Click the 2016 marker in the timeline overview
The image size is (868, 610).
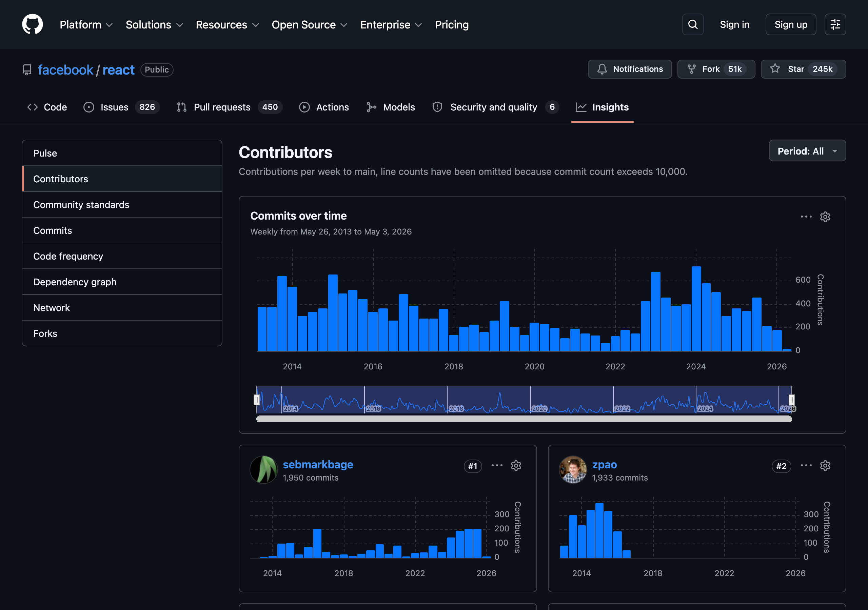tap(373, 409)
